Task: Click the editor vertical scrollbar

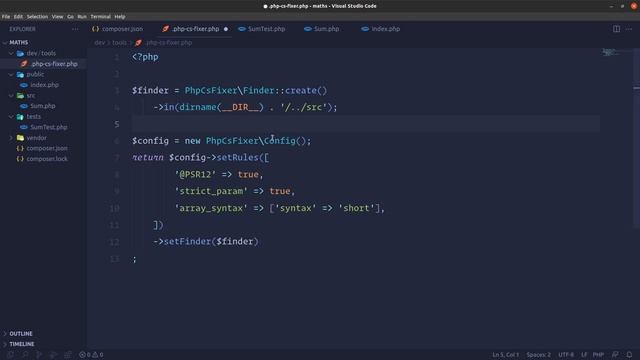Action: tap(636, 139)
